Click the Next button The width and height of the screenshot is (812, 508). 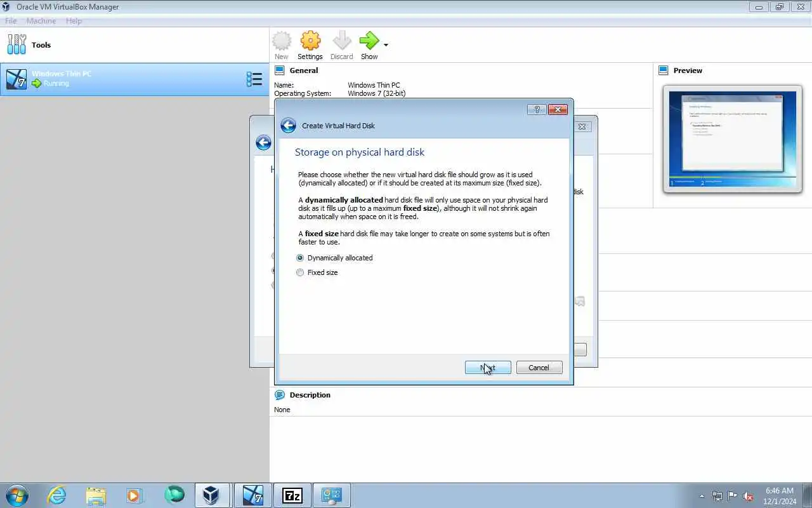[x=488, y=368]
